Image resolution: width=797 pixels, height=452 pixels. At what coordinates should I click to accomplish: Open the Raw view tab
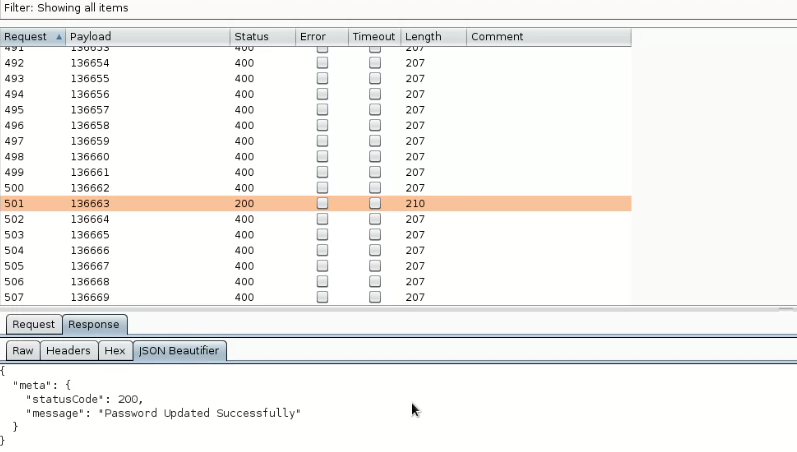pos(23,351)
